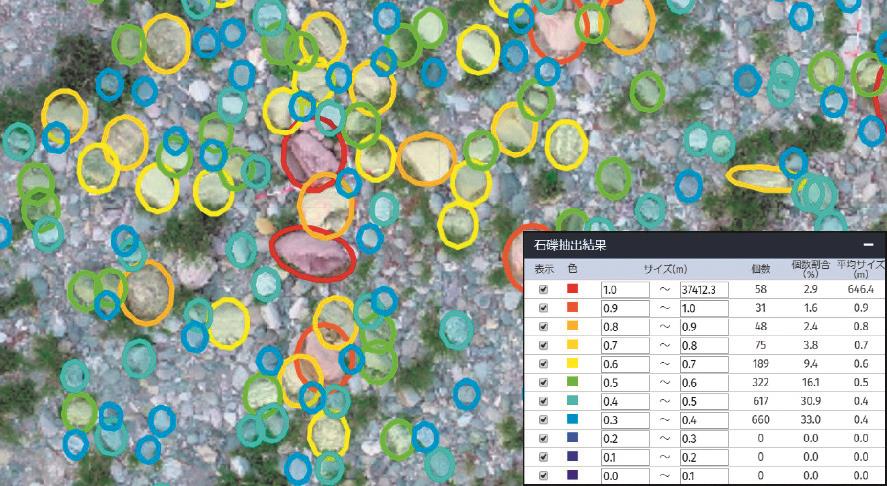Open the red color swatch in the top row
The width and height of the screenshot is (887, 486).
pyautogui.click(x=572, y=289)
